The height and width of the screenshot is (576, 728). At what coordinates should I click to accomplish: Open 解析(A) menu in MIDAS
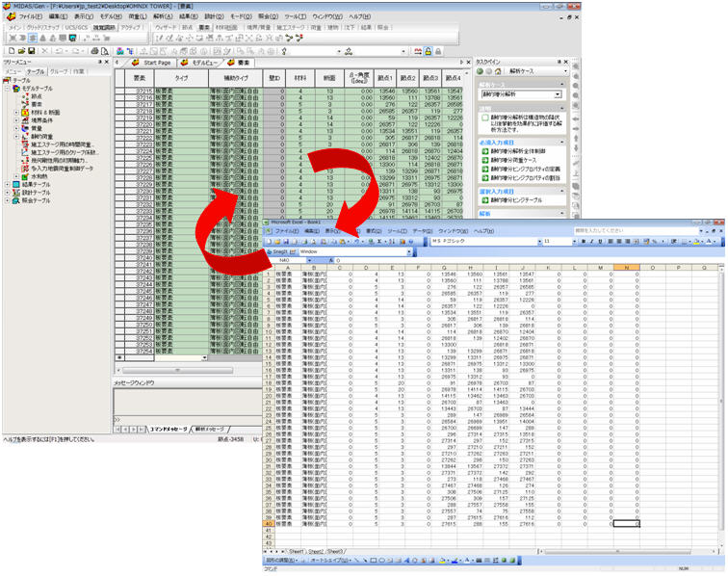click(163, 16)
